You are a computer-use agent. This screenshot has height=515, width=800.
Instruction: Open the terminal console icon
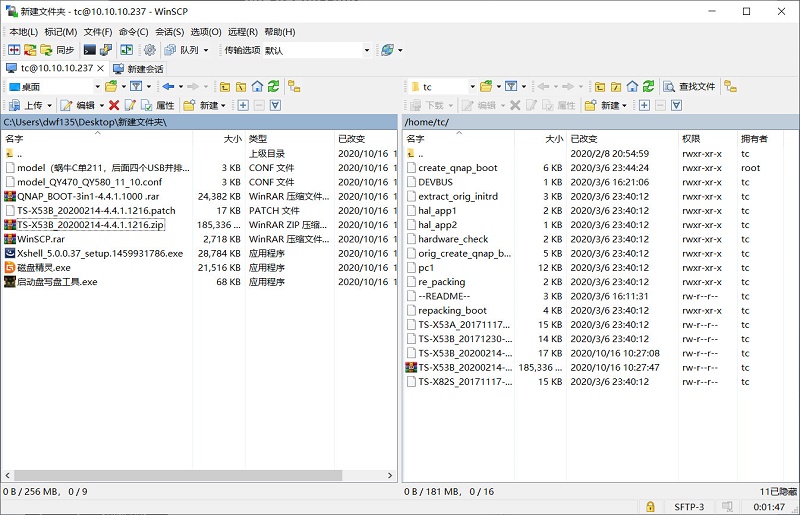pyautogui.click(x=90, y=50)
